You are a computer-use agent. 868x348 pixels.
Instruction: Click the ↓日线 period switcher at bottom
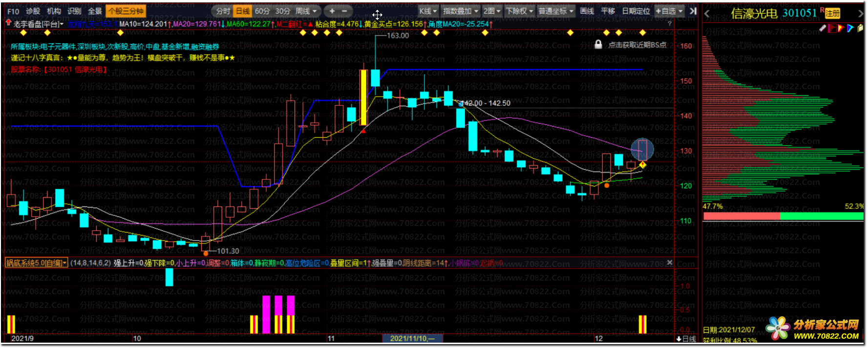pos(686,339)
